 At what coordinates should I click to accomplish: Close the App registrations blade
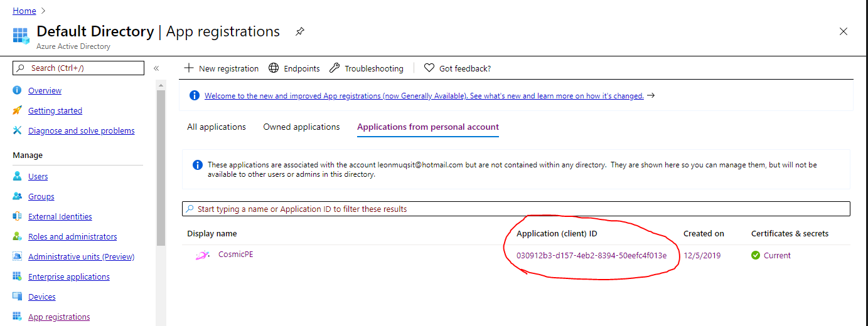coord(844,31)
